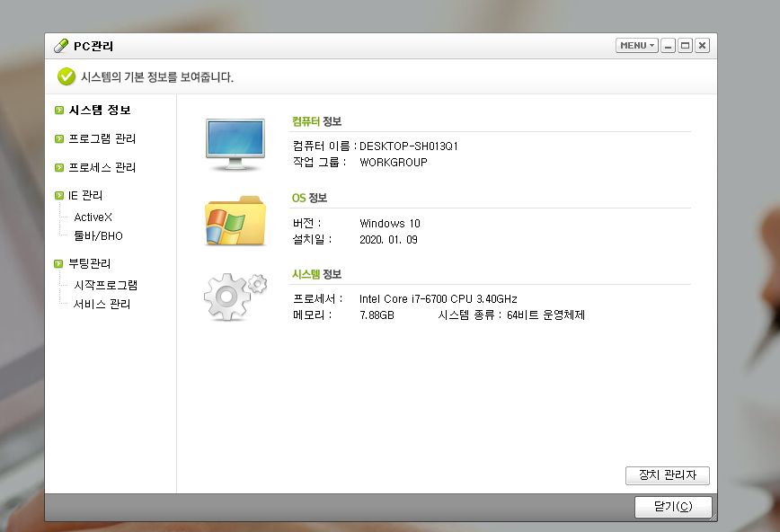Click the green 시스템 정보 heading in content
780x532 pixels.
point(316,274)
